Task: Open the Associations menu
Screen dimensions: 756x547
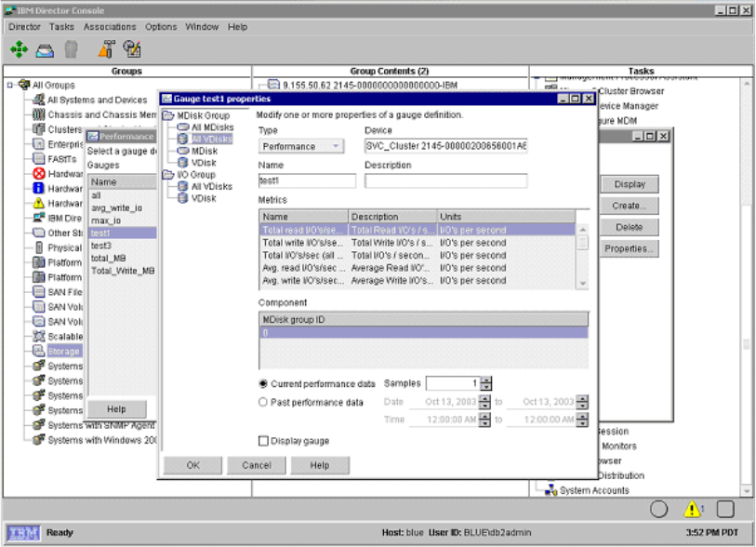Action: [110, 27]
